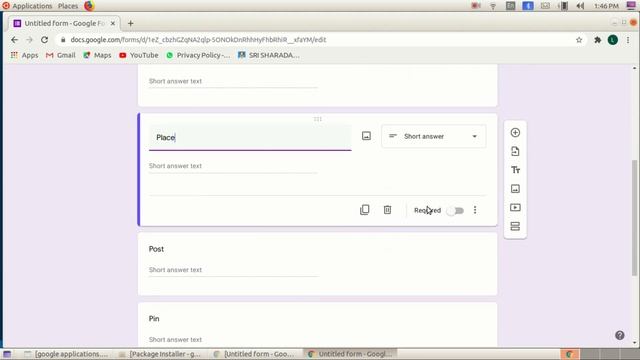
Task: Select the Pin question card
Action: [x=318, y=325]
